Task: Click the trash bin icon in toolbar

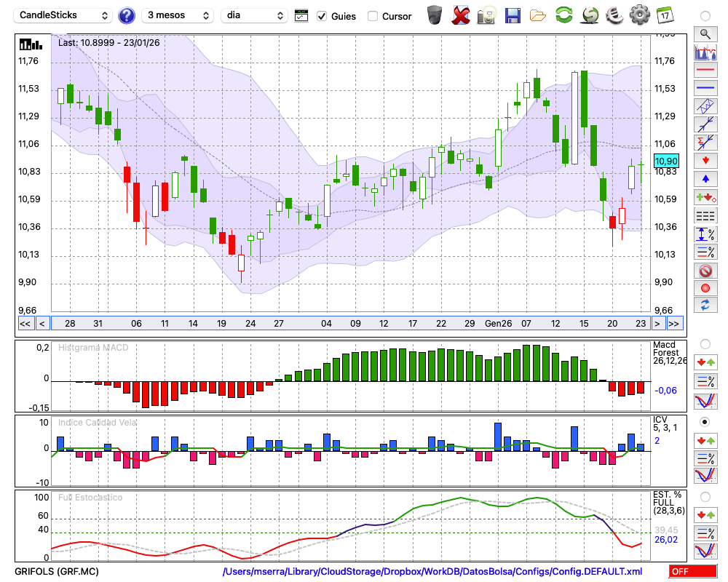Action: point(435,15)
